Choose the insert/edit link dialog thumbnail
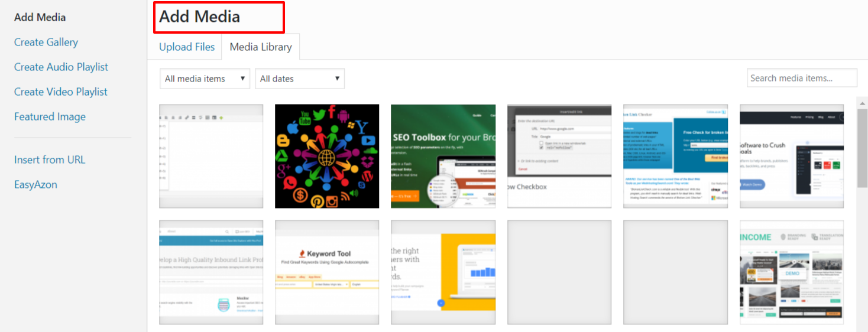Viewport: 868px width, 332px height. pyautogui.click(x=559, y=156)
